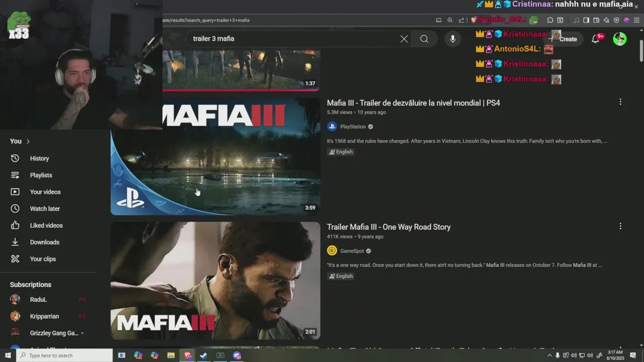644x362 pixels.
Task: Open the extensions puzzle icon
Action: coord(550,20)
